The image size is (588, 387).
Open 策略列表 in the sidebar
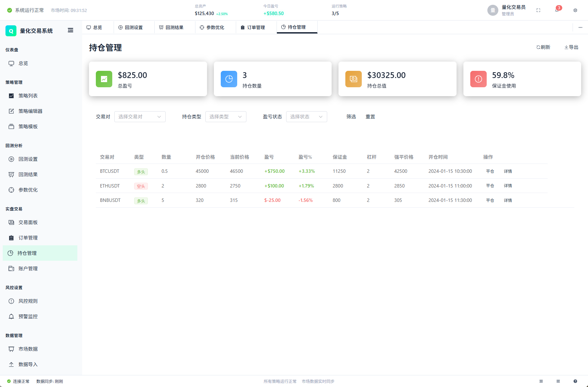[x=40, y=96]
